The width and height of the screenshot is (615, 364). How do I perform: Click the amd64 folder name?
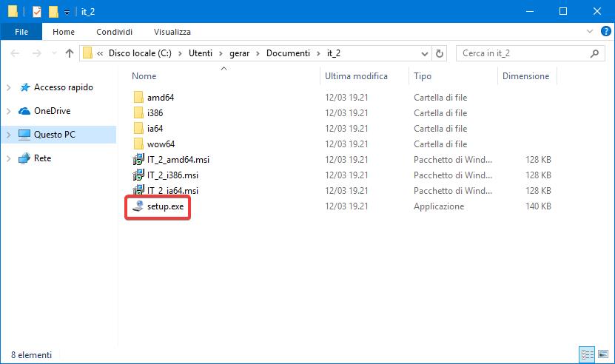(161, 97)
